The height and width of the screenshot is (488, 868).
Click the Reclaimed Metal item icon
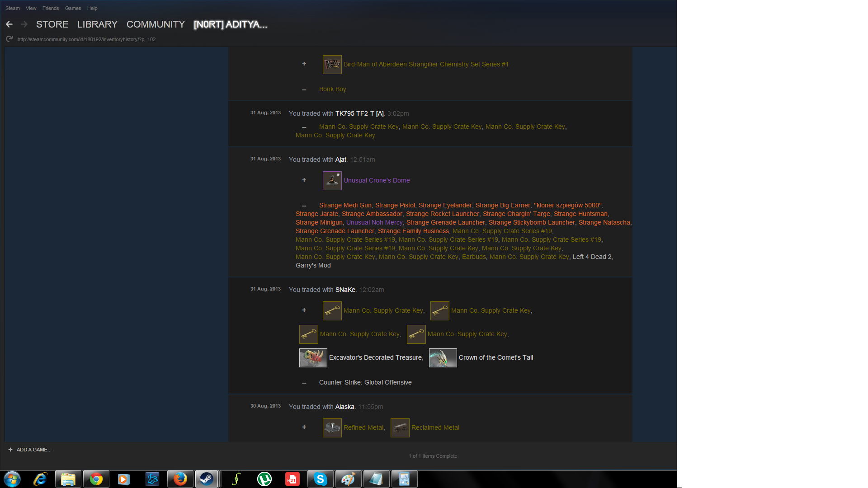click(400, 428)
